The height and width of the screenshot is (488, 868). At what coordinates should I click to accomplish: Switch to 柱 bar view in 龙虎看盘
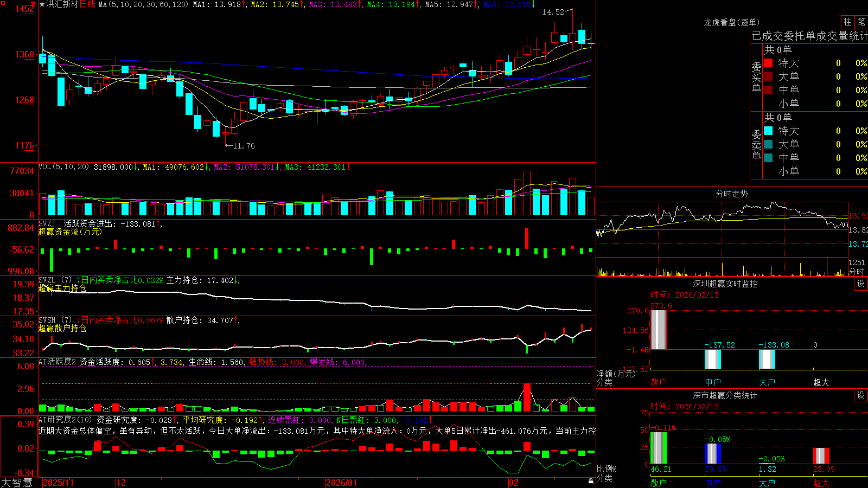coord(847,22)
